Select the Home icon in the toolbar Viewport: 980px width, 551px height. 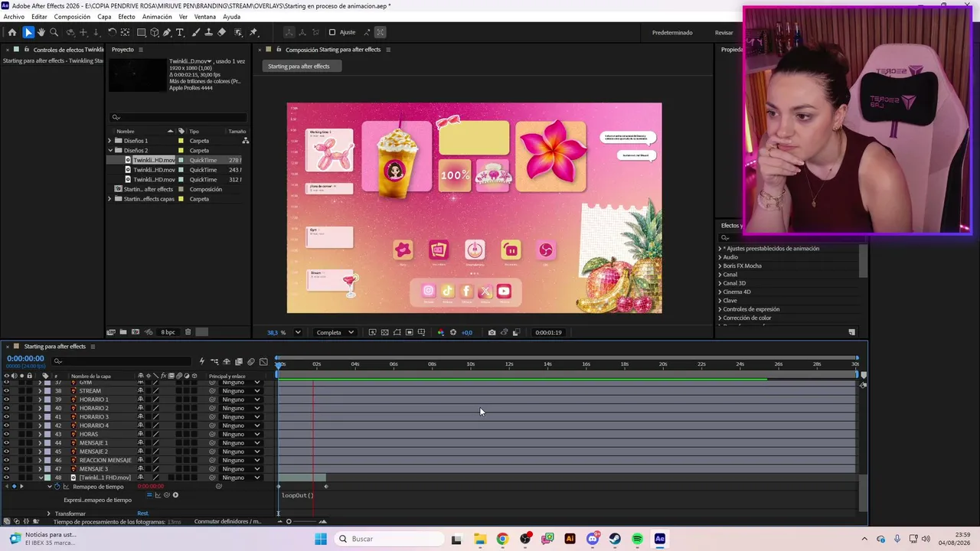click(x=12, y=32)
